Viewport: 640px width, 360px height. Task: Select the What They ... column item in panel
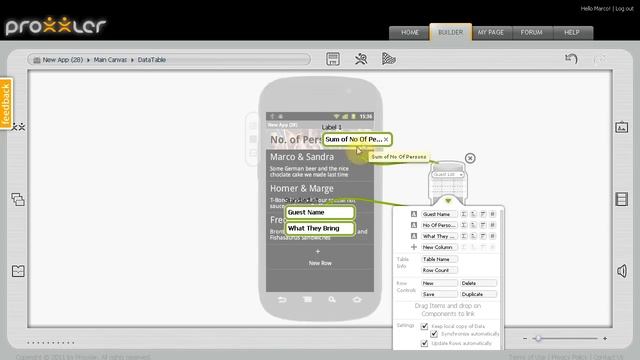click(x=439, y=236)
